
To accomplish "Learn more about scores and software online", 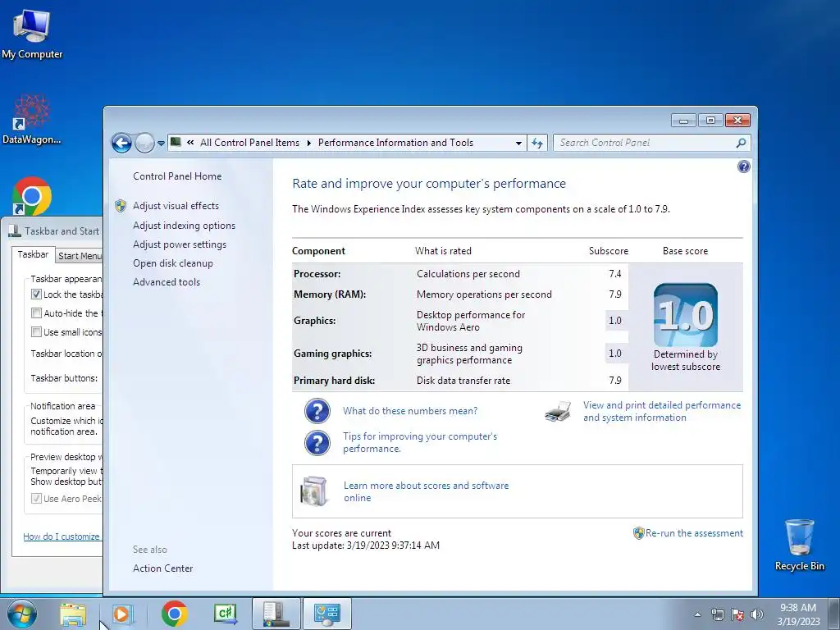I will pyautogui.click(x=426, y=491).
